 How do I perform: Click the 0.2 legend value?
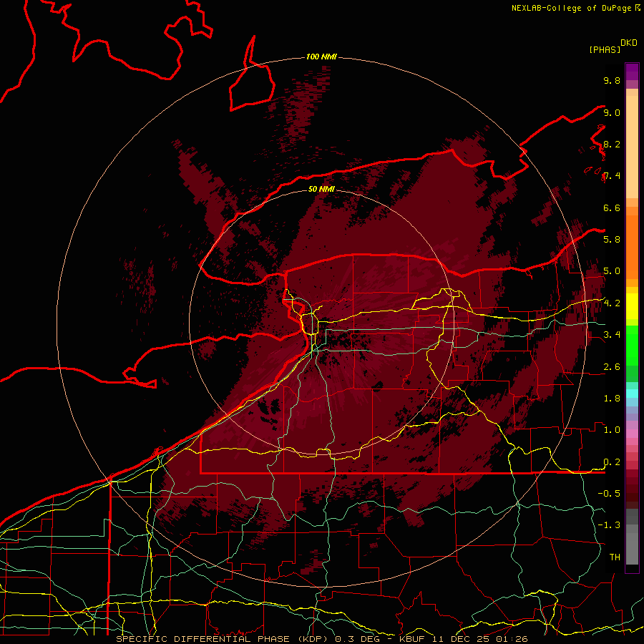(x=612, y=462)
